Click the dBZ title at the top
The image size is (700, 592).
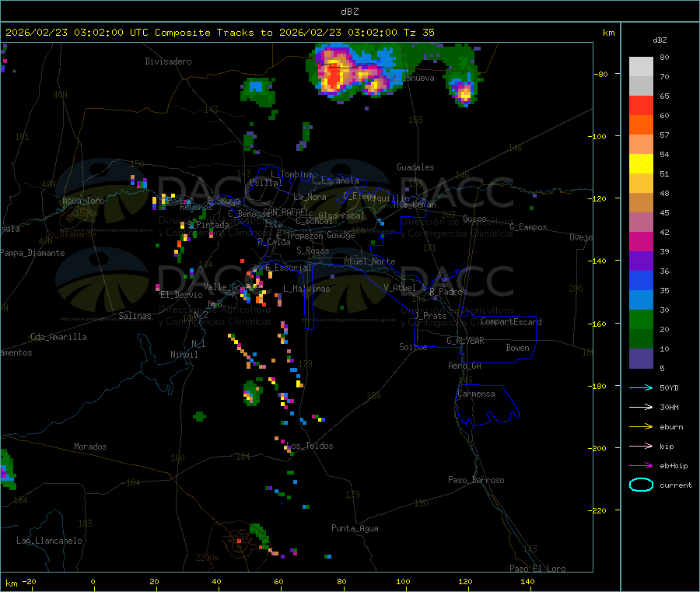349,12
